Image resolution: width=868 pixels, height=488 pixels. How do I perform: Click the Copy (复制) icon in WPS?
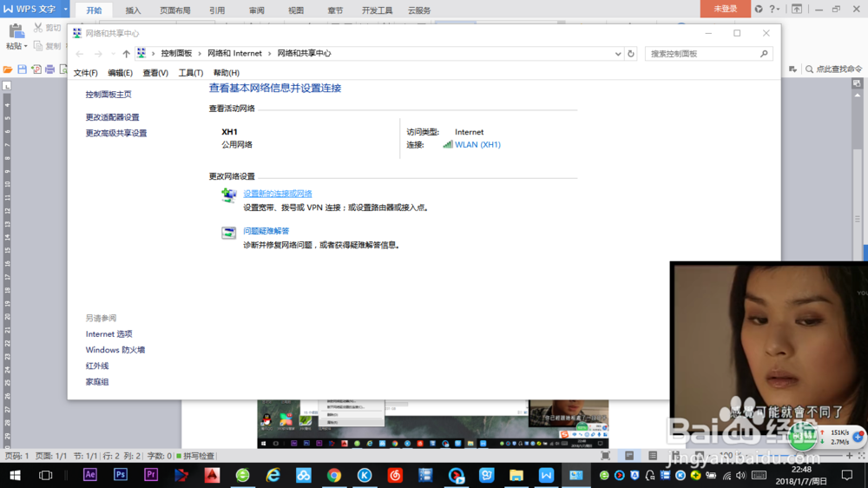[x=38, y=46]
